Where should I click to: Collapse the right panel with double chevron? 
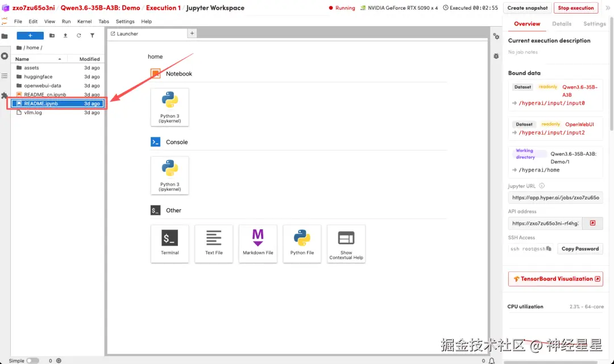click(x=607, y=8)
